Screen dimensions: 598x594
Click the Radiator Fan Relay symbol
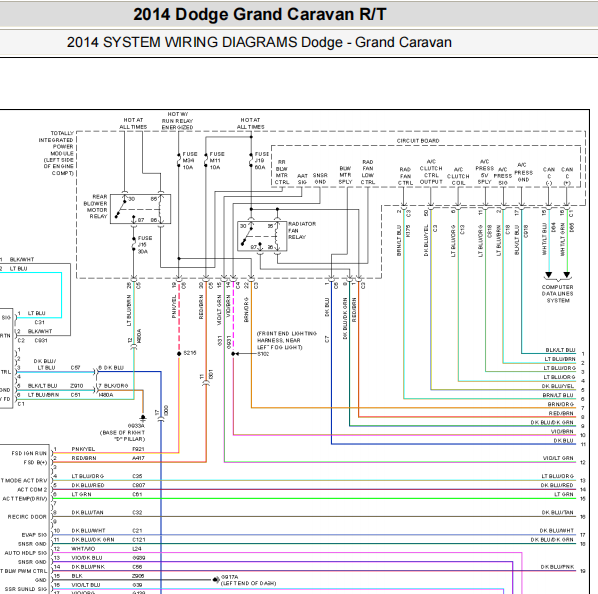[x=262, y=236]
